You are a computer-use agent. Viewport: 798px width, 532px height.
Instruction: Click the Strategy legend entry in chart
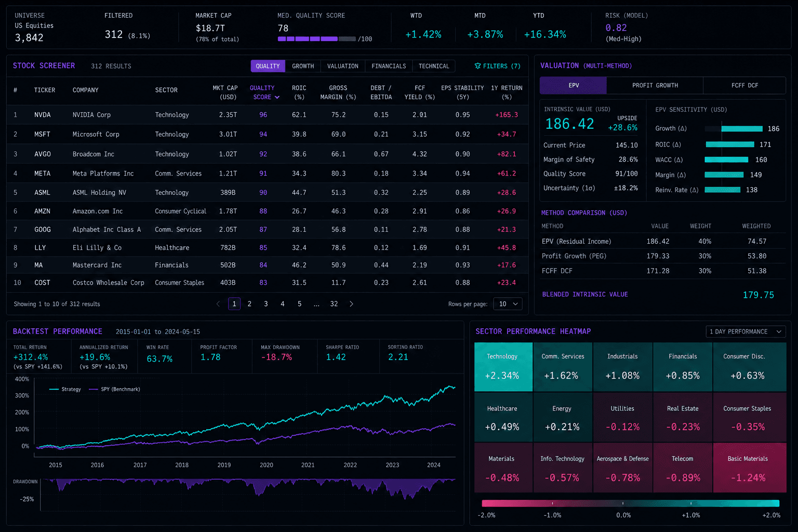pyautogui.click(x=65, y=389)
